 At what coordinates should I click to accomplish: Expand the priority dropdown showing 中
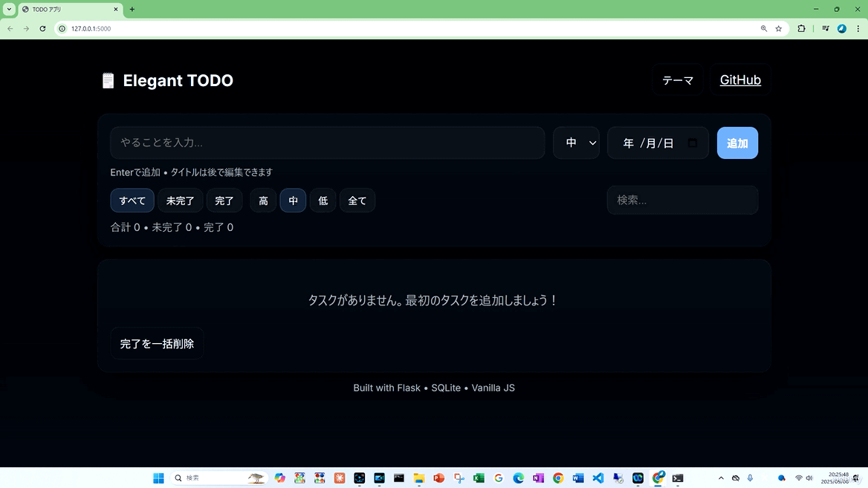[576, 143]
